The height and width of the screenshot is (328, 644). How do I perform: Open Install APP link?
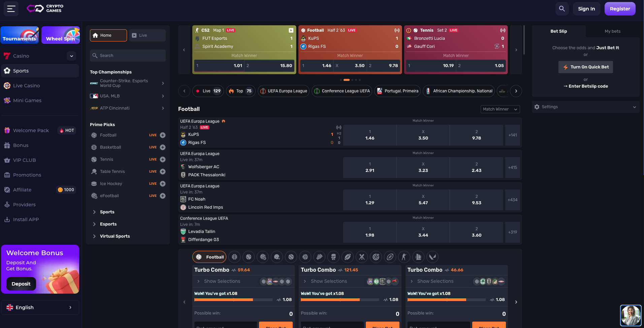26,219
